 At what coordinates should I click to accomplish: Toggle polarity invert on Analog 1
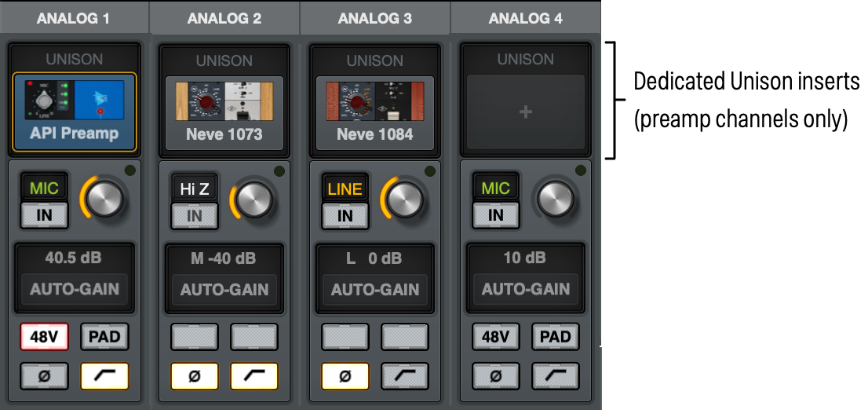44,376
